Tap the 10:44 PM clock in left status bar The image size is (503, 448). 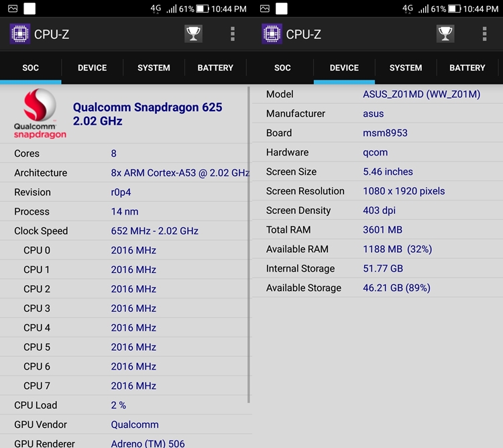[229, 9]
